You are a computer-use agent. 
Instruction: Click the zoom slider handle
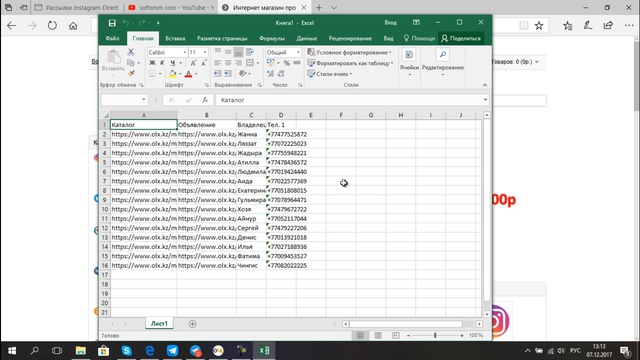pyautogui.click(x=435, y=336)
